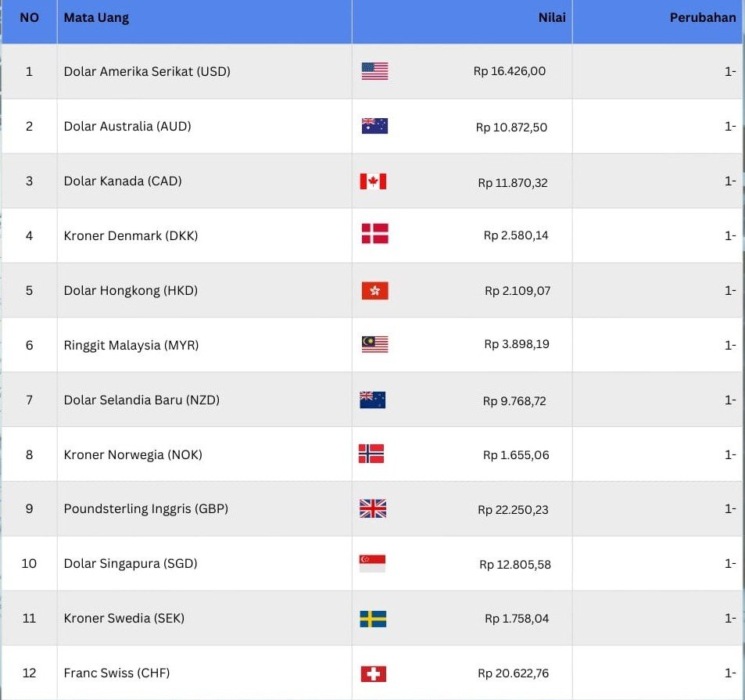
Task: Click the United Kingdom flag icon
Action: pos(373,508)
